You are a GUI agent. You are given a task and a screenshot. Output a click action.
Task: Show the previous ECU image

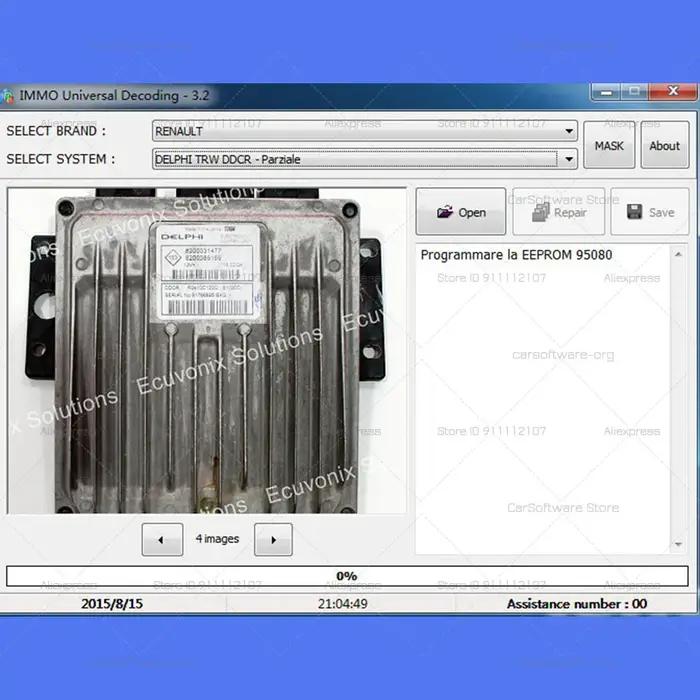pyautogui.click(x=162, y=540)
